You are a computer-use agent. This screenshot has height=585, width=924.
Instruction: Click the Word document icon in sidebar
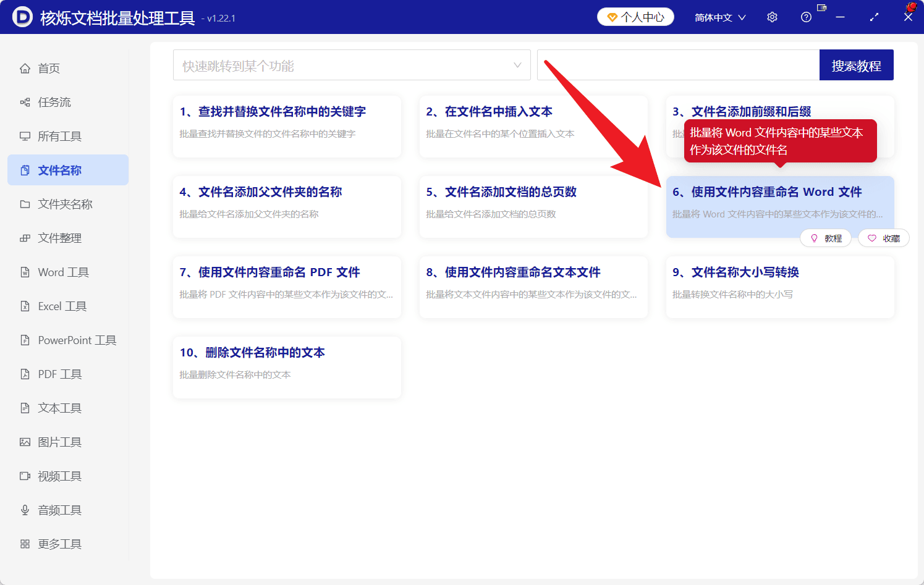25,272
